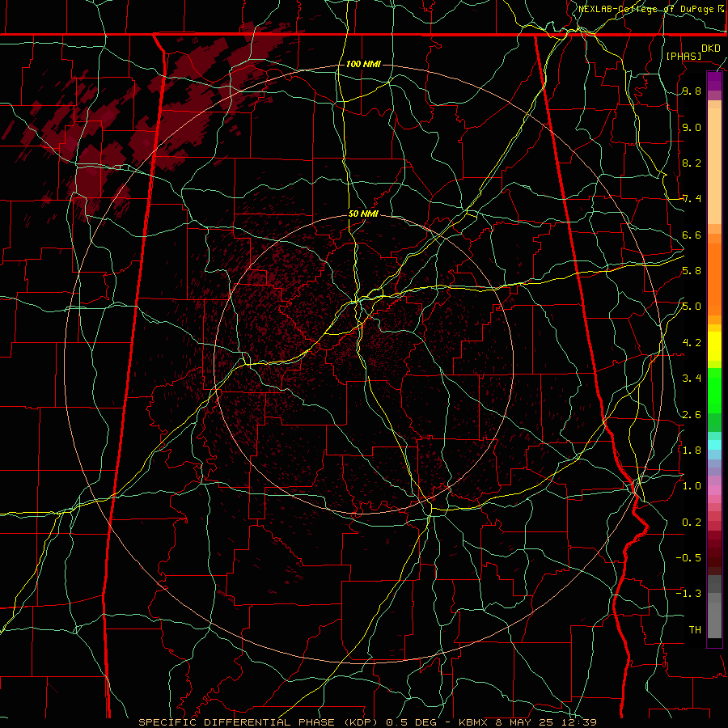Pick the cyan color bar segment

pos(714,445)
